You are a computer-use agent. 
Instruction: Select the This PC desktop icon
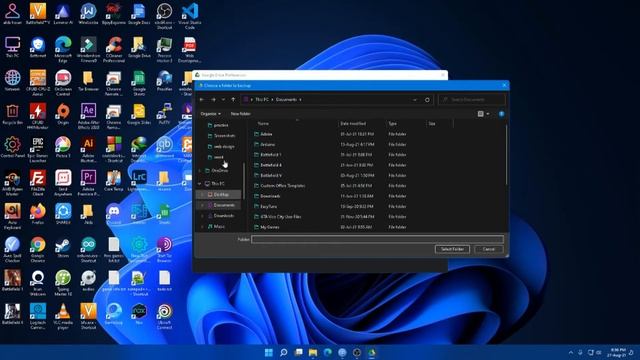click(12, 47)
